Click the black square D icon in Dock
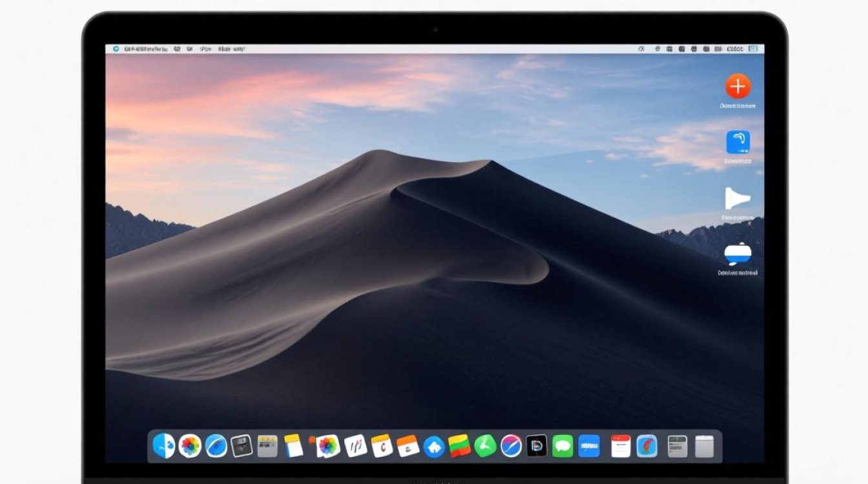 tap(537, 446)
